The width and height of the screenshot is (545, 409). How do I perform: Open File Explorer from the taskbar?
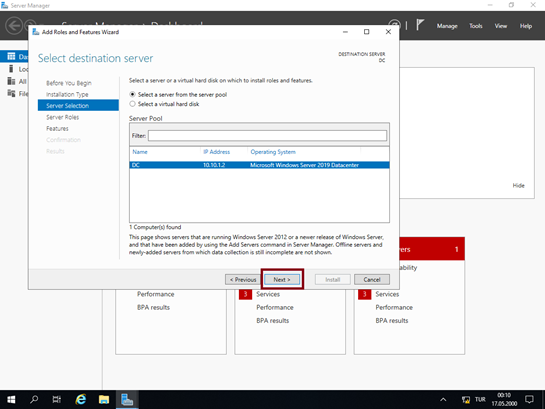(104, 400)
